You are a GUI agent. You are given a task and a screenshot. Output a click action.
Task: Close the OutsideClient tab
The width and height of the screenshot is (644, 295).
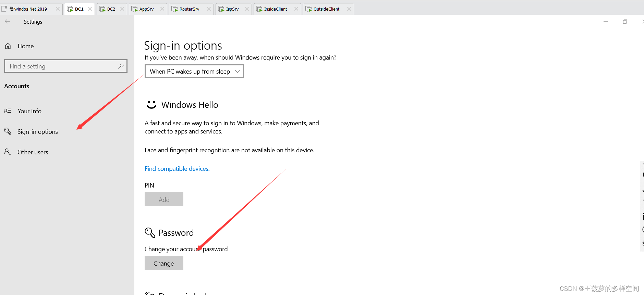349,9
